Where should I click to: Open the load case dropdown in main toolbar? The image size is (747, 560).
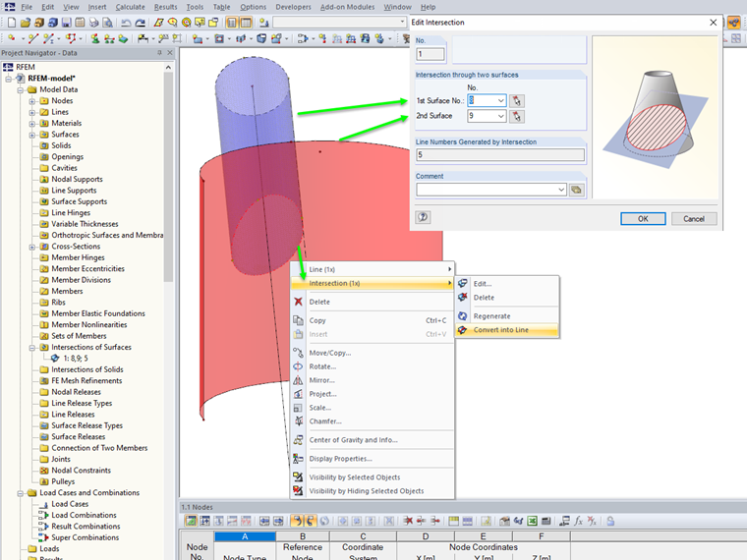[x=403, y=22]
